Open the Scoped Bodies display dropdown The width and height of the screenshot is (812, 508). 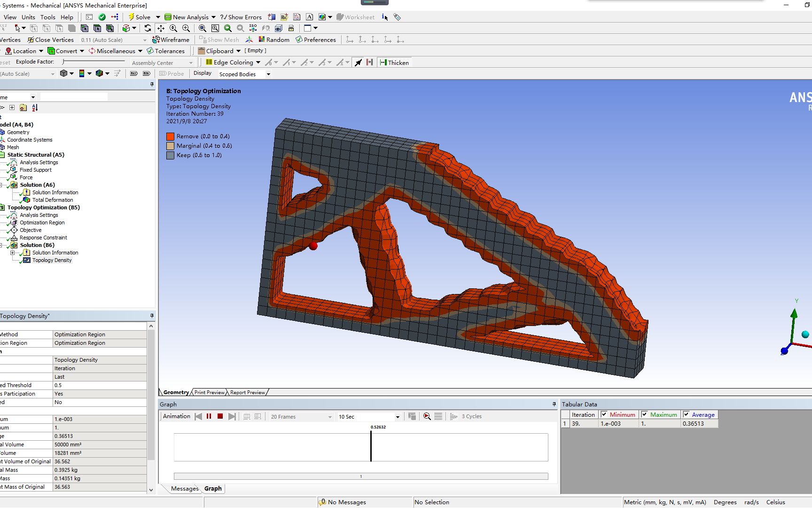click(268, 74)
